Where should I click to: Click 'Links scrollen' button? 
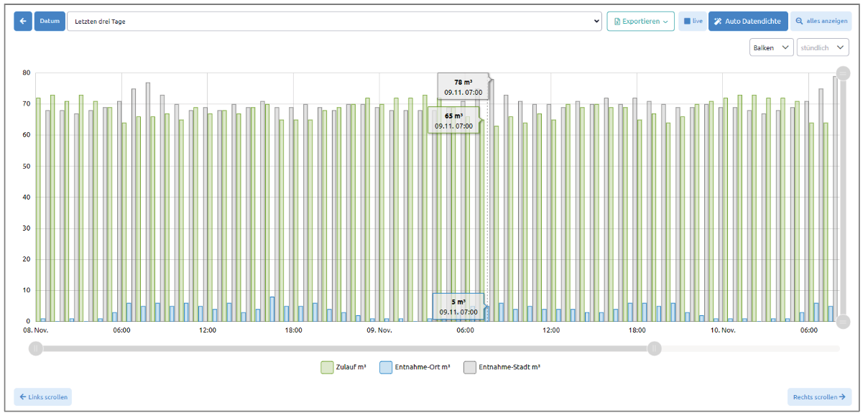(43, 396)
